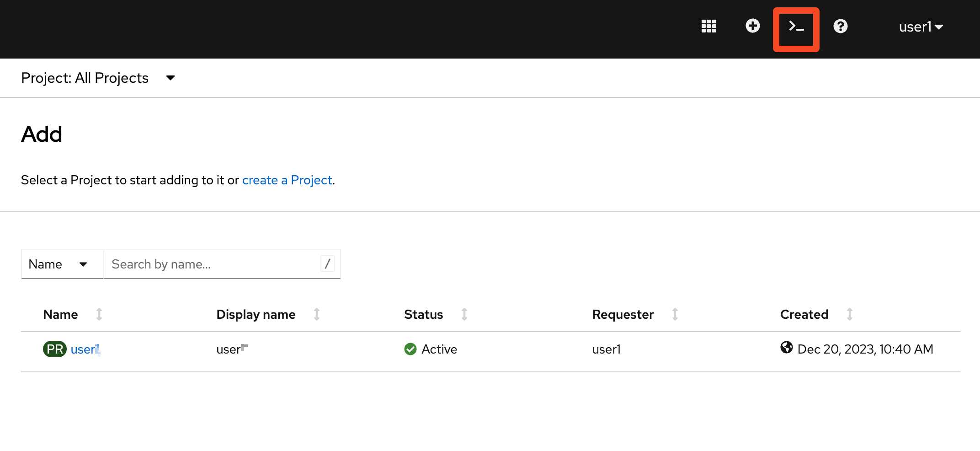
Task: Open the user1 project link
Action: tap(85, 349)
